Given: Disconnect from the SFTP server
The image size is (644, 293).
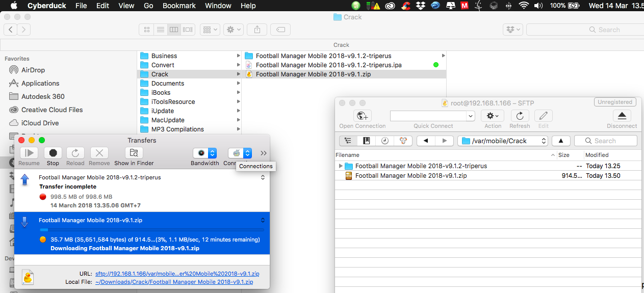Looking at the screenshot, I should (x=622, y=116).
